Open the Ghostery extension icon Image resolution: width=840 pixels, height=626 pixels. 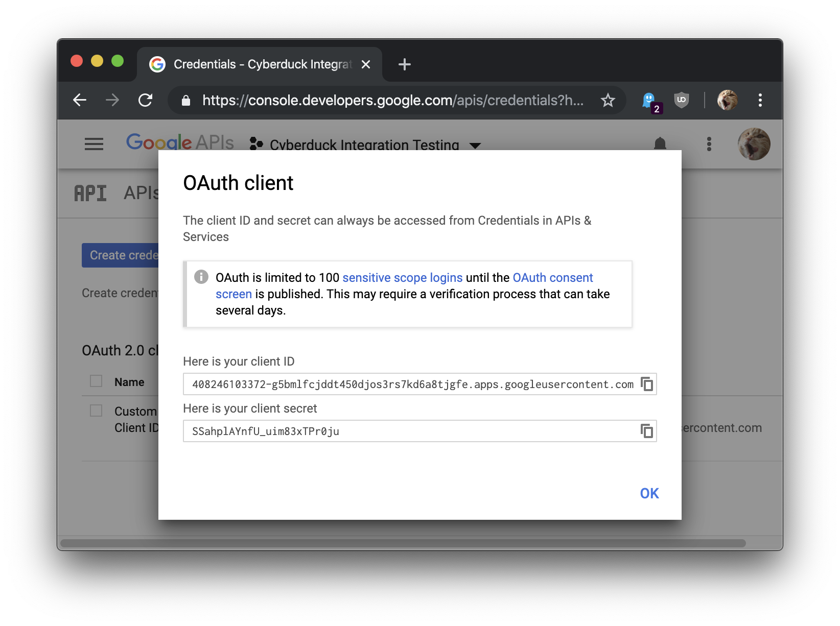[x=651, y=102]
